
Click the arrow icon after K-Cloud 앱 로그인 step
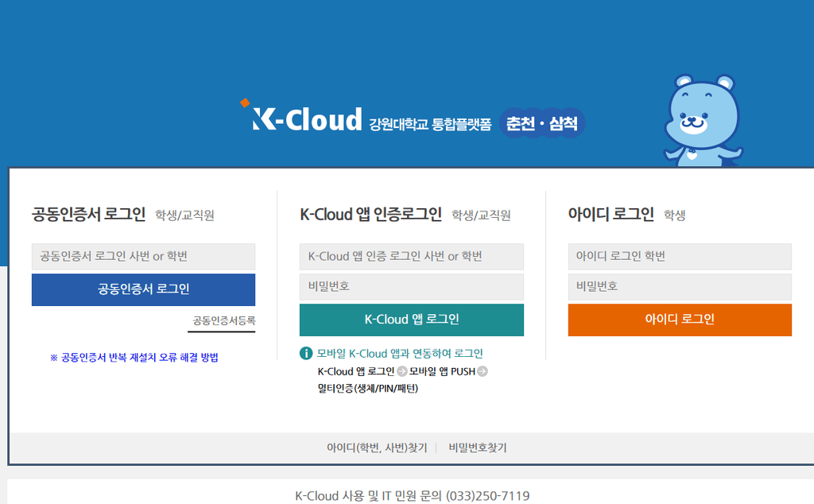point(401,372)
